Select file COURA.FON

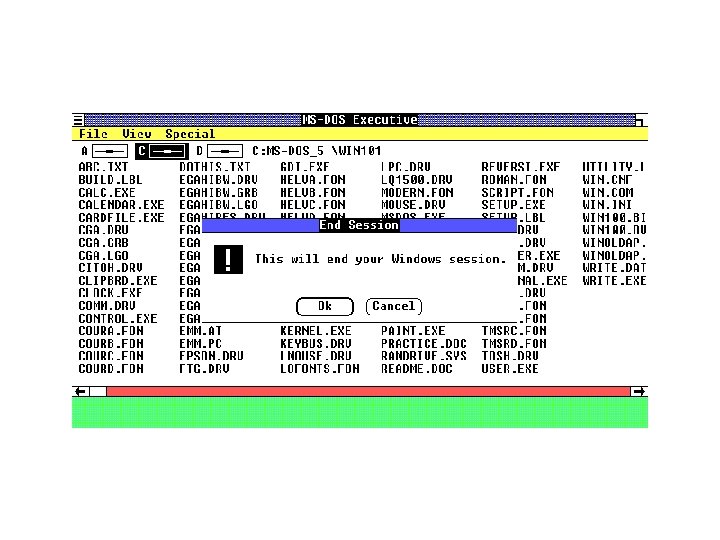tap(111, 331)
